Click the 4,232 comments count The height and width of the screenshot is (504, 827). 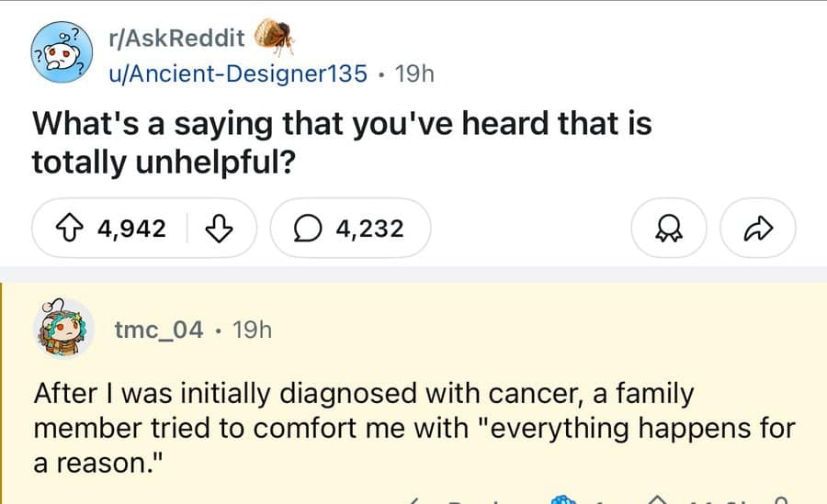(369, 228)
